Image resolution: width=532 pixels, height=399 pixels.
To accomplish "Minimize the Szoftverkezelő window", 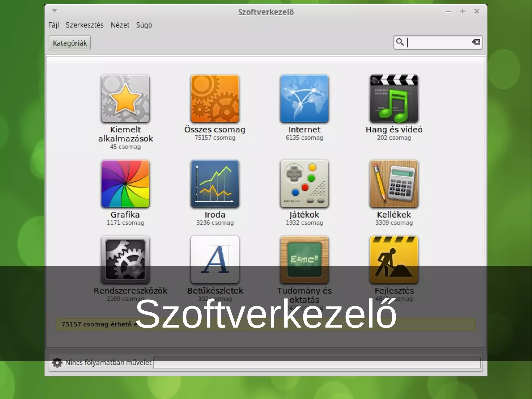I will pos(448,11).
